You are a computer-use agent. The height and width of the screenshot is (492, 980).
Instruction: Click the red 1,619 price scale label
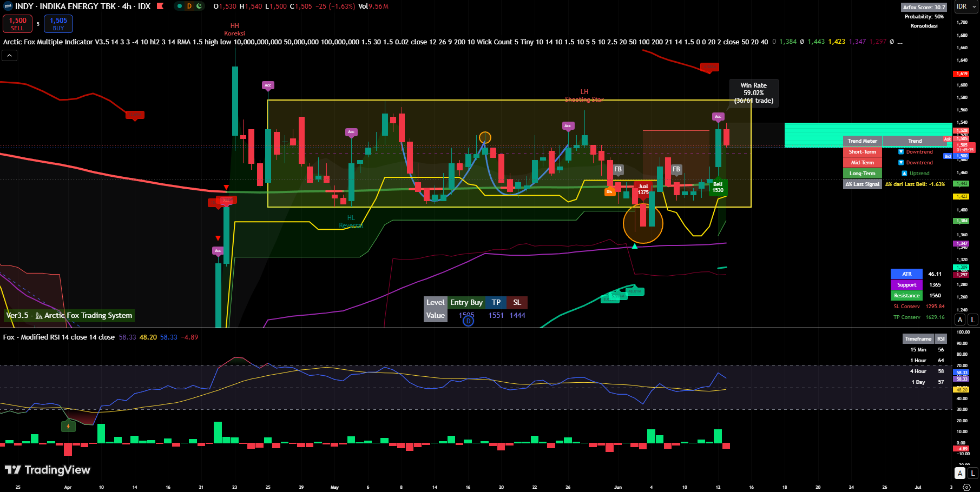[x=962, y=74]
